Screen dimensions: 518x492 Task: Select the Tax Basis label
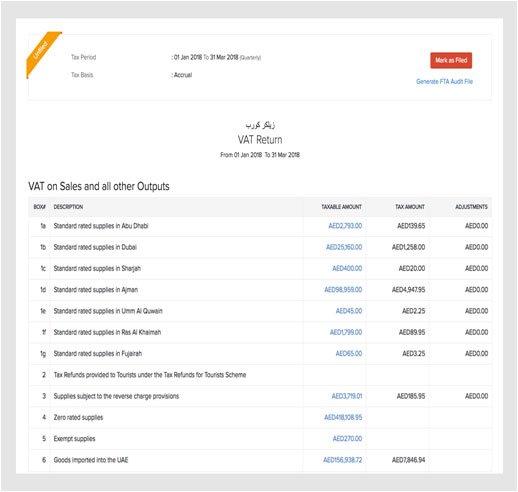(x=82, y=75)
